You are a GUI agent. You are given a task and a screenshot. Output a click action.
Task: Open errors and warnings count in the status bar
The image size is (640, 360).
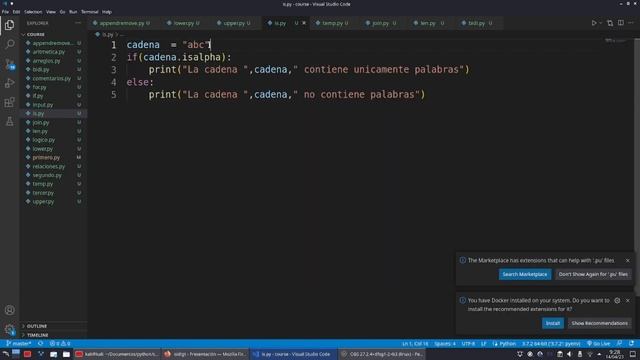(60, 344)
